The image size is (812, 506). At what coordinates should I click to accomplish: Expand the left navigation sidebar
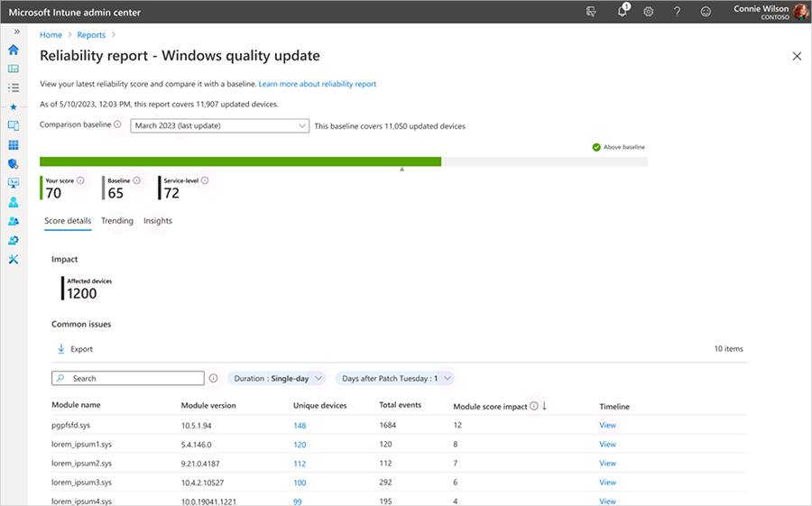(x=16, y=32)
